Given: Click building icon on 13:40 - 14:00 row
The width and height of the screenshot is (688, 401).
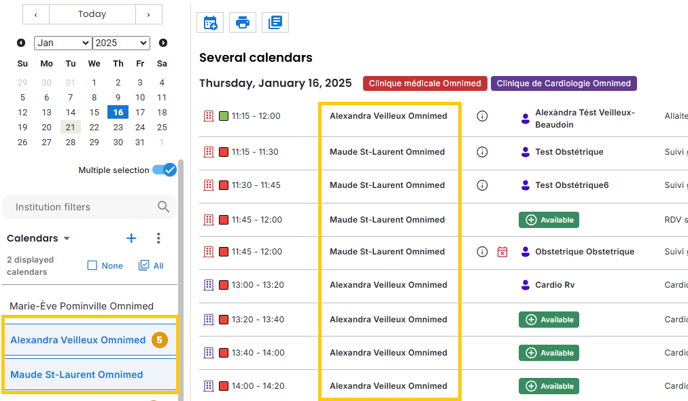Looking at the screenshot, I should point(208,353).
